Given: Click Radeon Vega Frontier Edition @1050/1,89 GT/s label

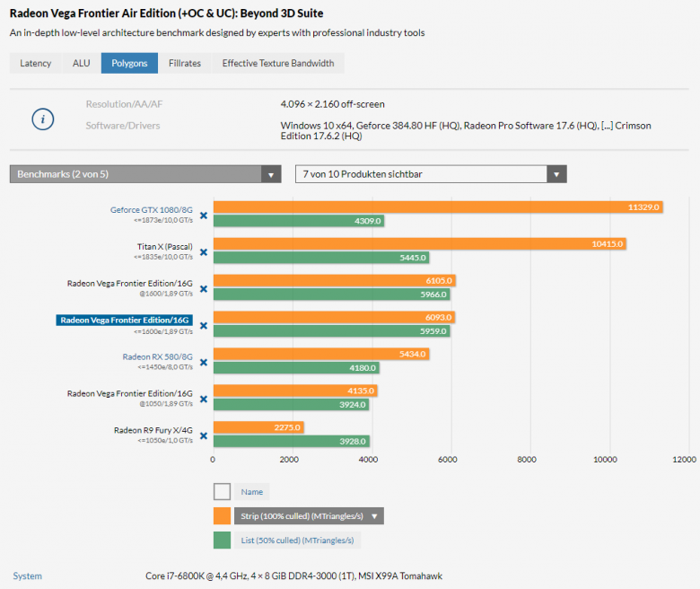Looking at the screenshot, I should point(130,393).
